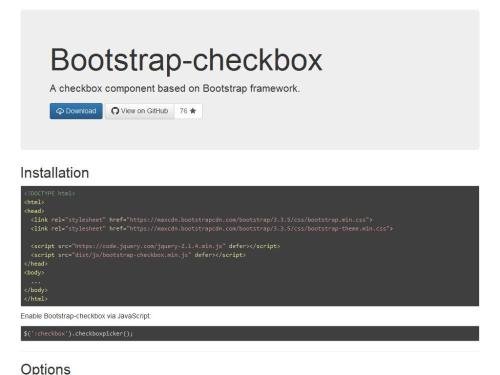Click the bootstrap.min.css link line in the code

pos(201,220)
